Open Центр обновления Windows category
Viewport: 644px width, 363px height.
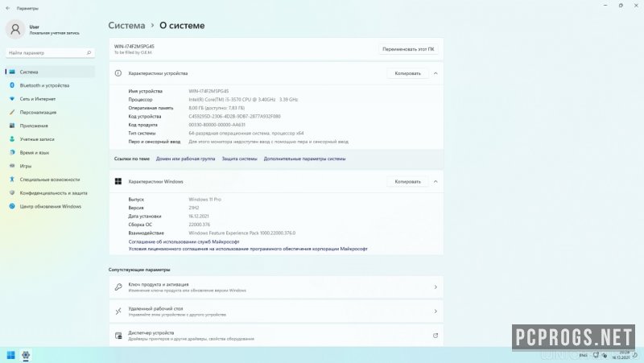click(x=50, y=206)
